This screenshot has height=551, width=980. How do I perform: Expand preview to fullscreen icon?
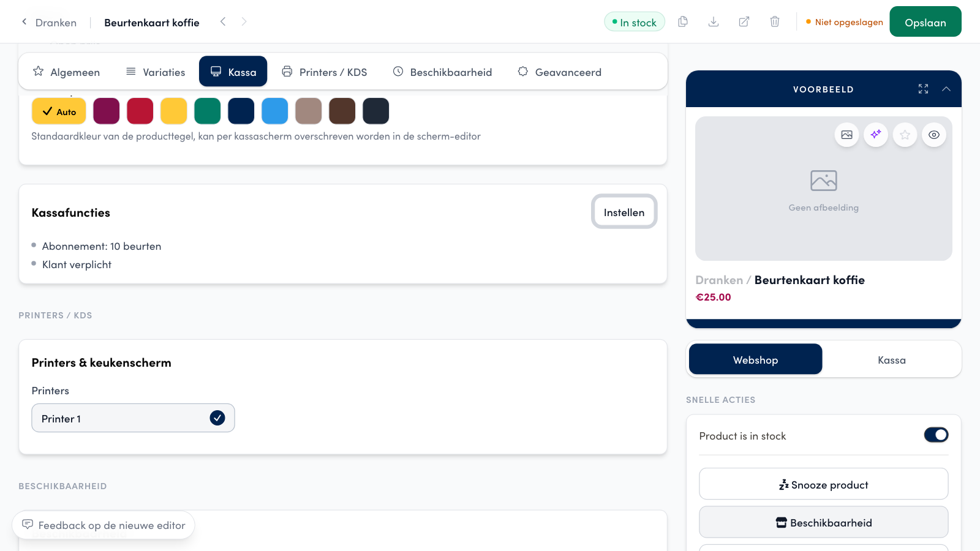click(x=923, y=89)
